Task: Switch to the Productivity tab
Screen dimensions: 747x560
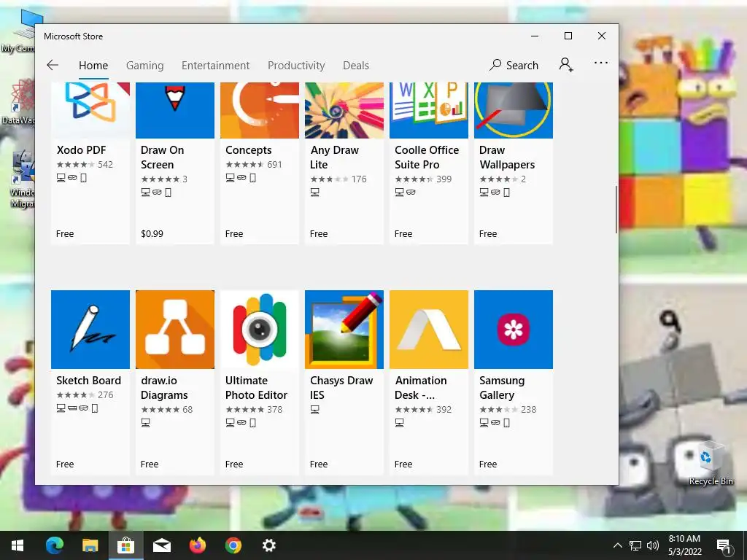Action: tap(296, 65)
